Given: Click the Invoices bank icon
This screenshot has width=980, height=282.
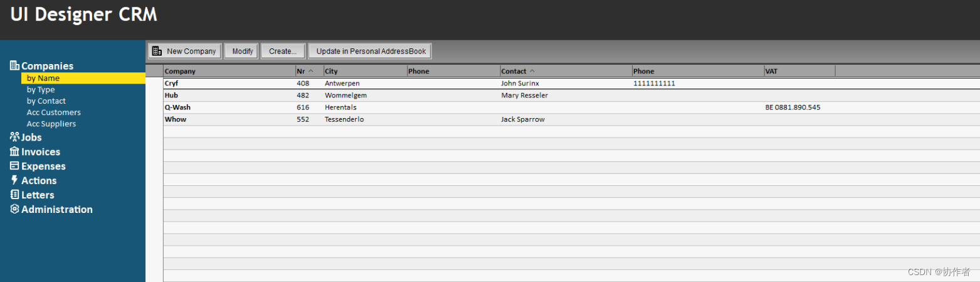Looking at the screenshot, I should [15, 151].
